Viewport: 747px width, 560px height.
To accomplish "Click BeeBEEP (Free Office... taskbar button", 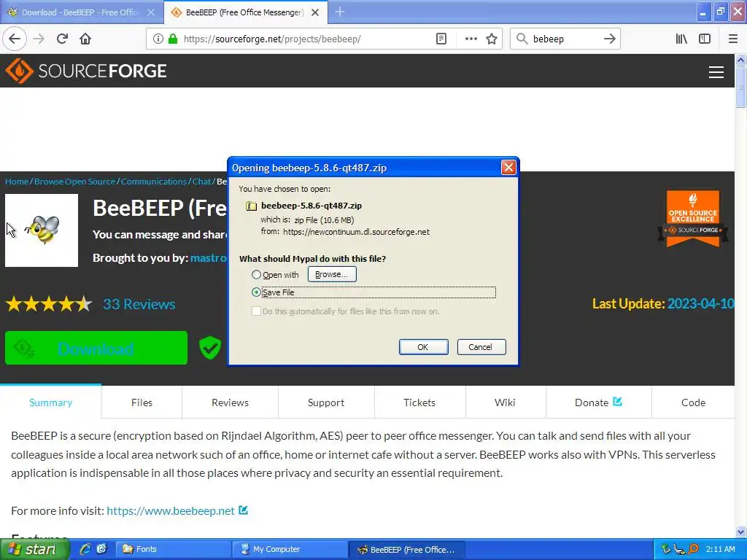I will click(x=409, y=549).
